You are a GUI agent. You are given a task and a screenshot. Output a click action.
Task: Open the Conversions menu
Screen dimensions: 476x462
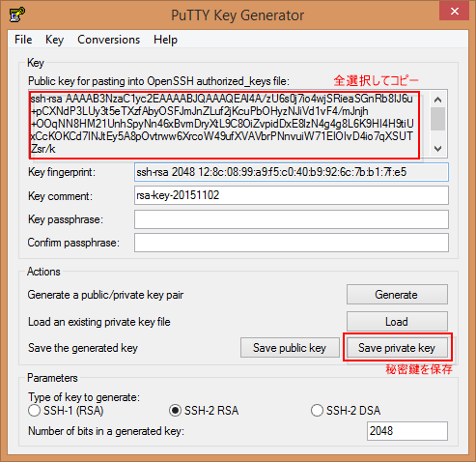pos(108,40)
